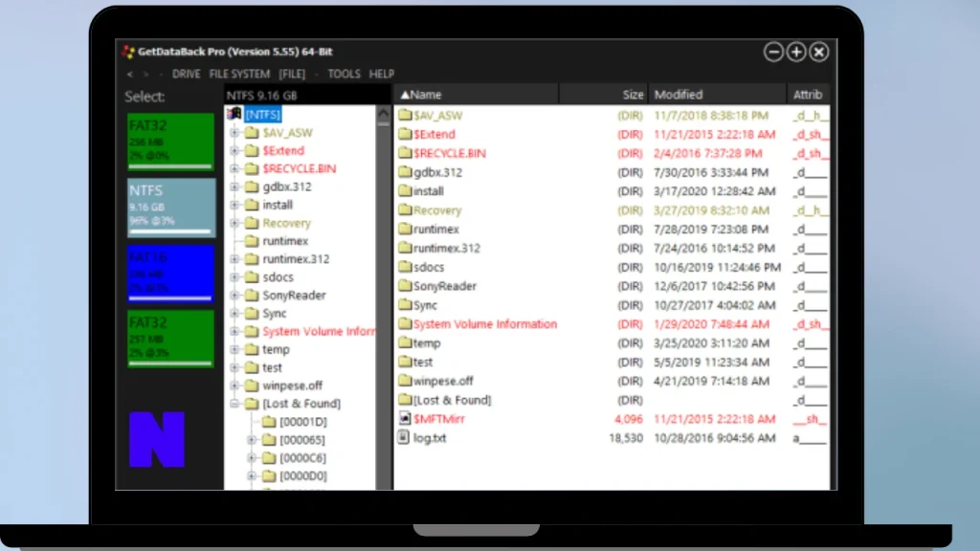Click temp folder icon in list
The width and height of the screenshot is (980, 551).
(x=405, y=342)
